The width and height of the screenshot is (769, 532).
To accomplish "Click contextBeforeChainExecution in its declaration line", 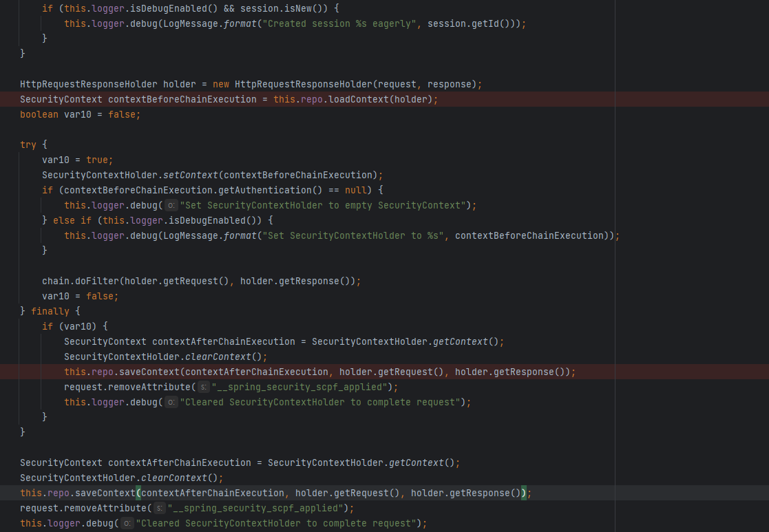I will pos(182,100).
